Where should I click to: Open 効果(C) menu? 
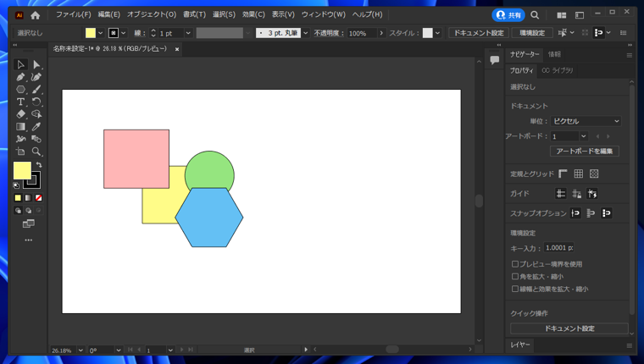click(x=253, y=14)
